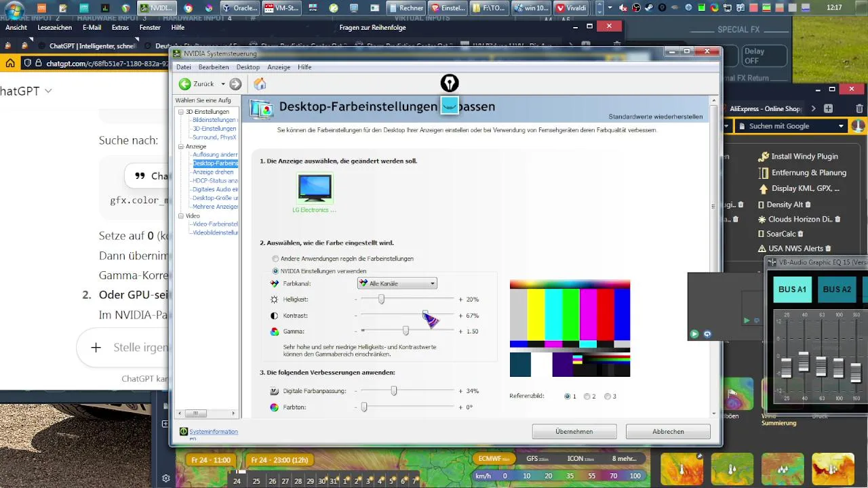Select BUS A2 in VB-Audio Graphic EQ
Image resolution: width=868 pixels, height=488 pixels.
click(x=837, y=289)
